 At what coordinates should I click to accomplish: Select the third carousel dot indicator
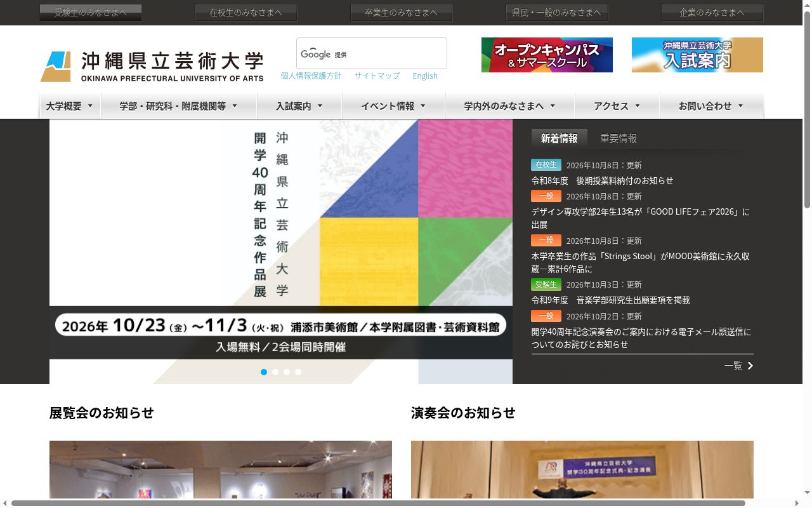tap(287, 372)
